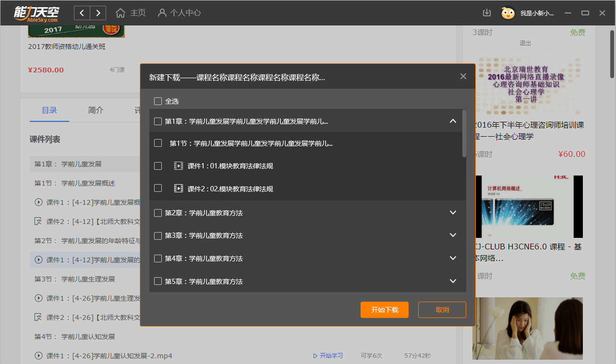The height and width of the screenshot is (364, 616).
Task: Open 个人中心 personal center
Action: [180, 13]
